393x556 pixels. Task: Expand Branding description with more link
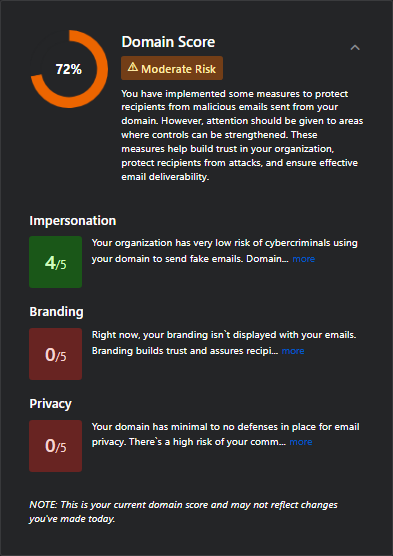(x=293, y=351)
